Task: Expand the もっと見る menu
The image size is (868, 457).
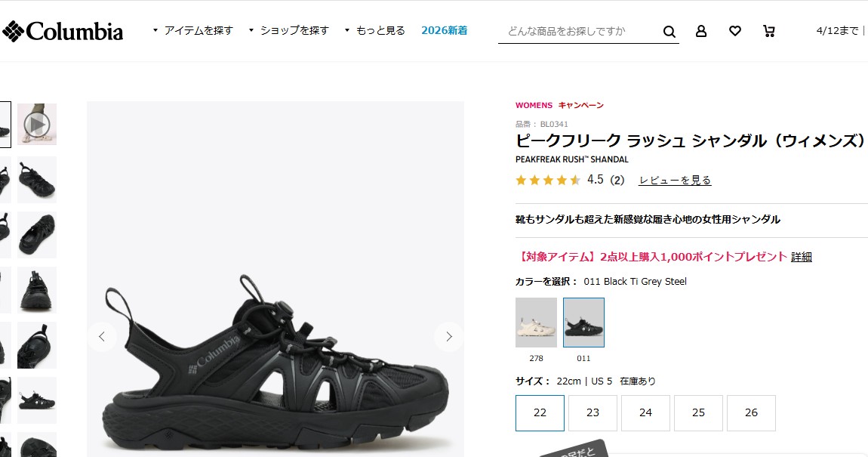Action: click(x=375, y=30)
